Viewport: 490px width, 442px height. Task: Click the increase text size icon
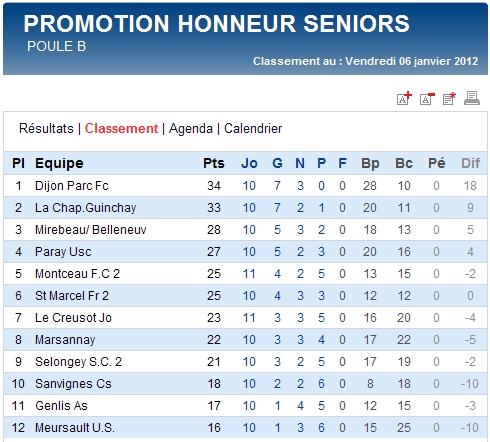click(x=404, y=98)
